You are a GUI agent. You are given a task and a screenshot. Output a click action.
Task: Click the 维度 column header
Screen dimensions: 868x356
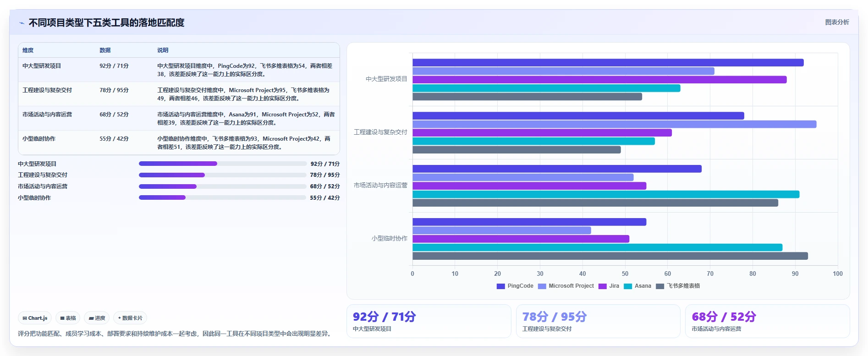click(x=28, y=50)
